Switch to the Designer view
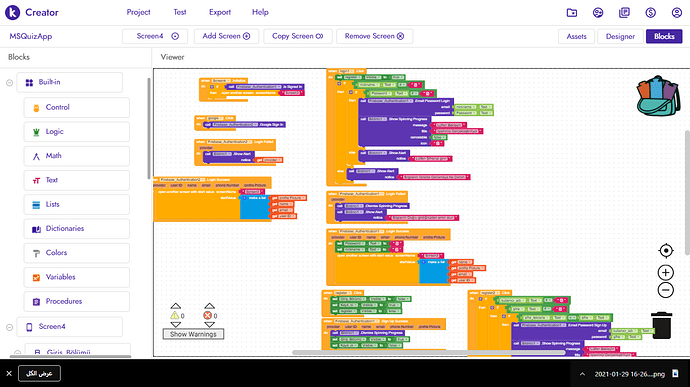690x387 pixels. coord(620,36)
